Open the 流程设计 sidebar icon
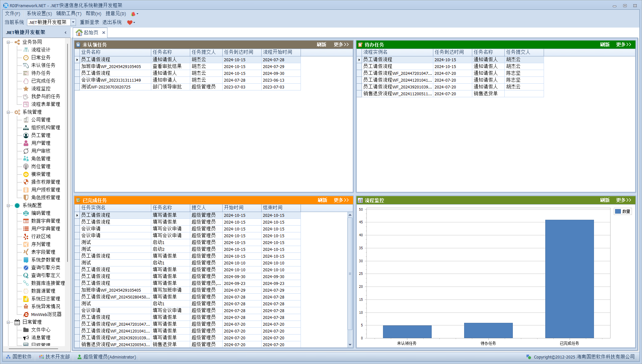The image size is (642, 364). pos(26,50)
